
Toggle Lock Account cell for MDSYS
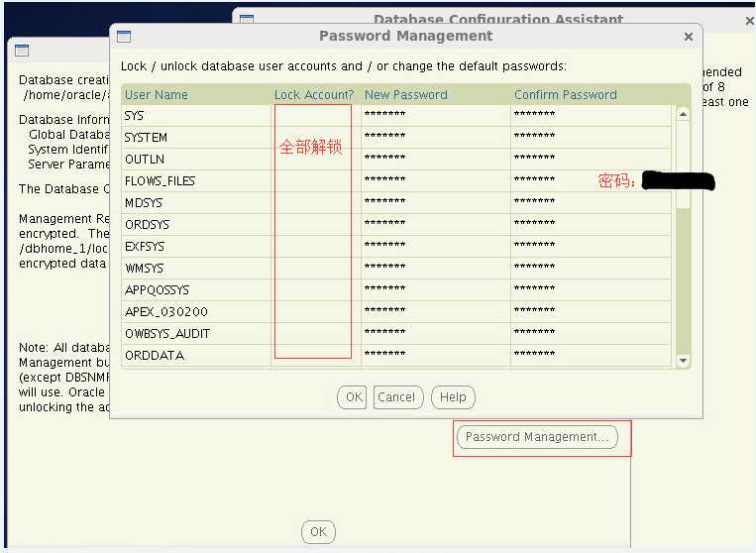316,203
